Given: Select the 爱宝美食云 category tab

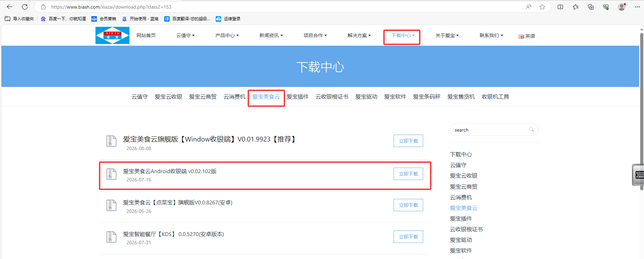Looking at the screenshot, I should click(x=266, y=97).
